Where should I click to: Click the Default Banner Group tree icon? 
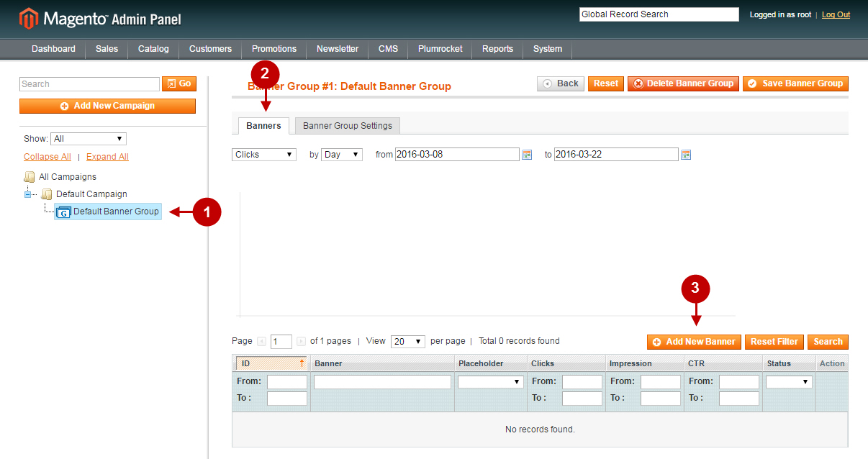(63, 212)
